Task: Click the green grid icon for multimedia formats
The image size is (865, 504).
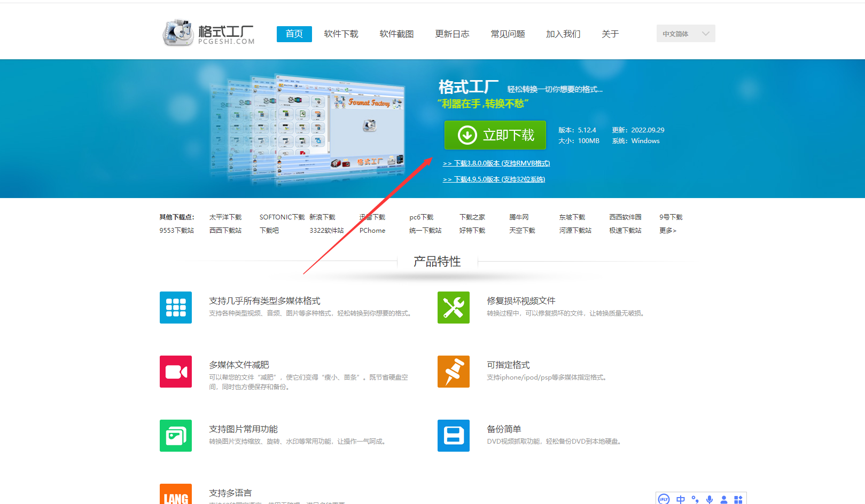Action: (x=175, y=308)
